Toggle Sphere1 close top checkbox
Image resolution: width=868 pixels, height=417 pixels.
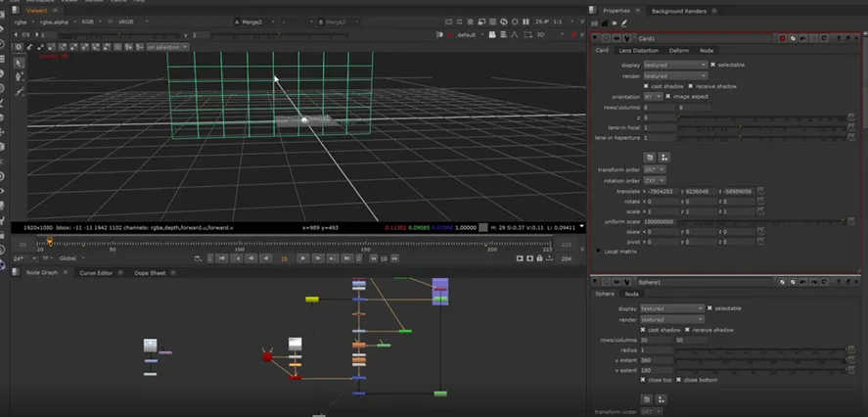click(x=643, y=380)
